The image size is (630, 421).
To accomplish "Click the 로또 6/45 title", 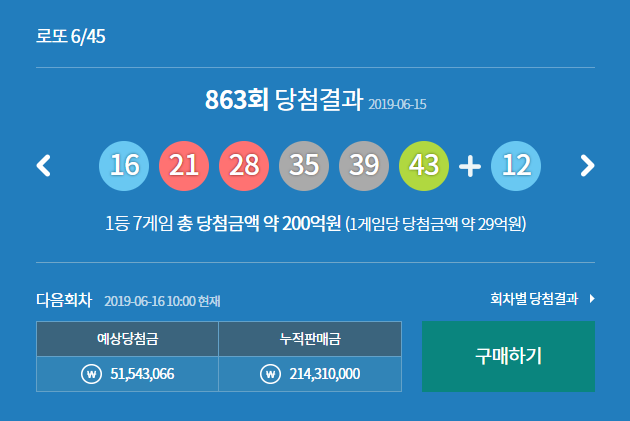I will (70, 37).
